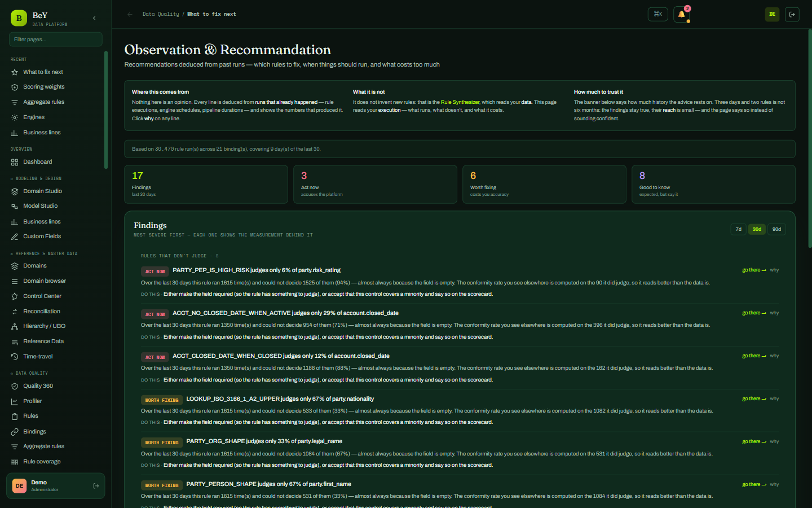The image size is (812, 508).
Task: Click the DE language badge in header
Action: click(x=772, y=14)
